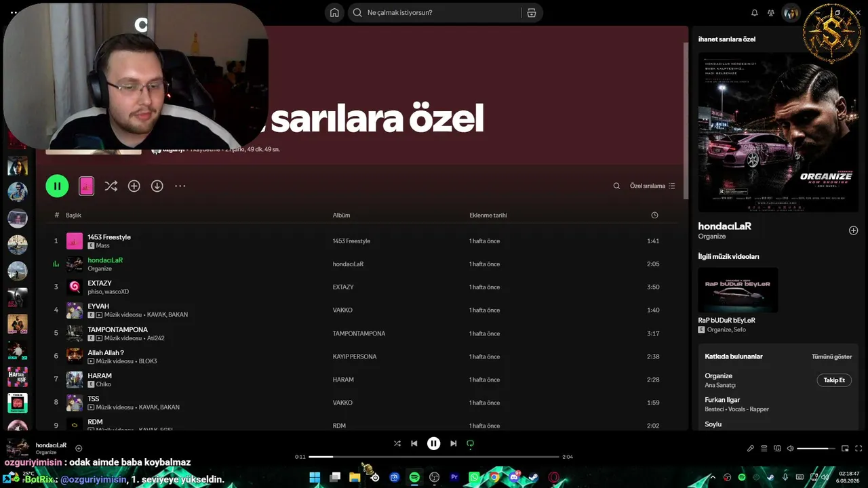Screen dimensions: 868x488
Task: Pause the playlist with the big green button
Action: (x=57, y=186)
